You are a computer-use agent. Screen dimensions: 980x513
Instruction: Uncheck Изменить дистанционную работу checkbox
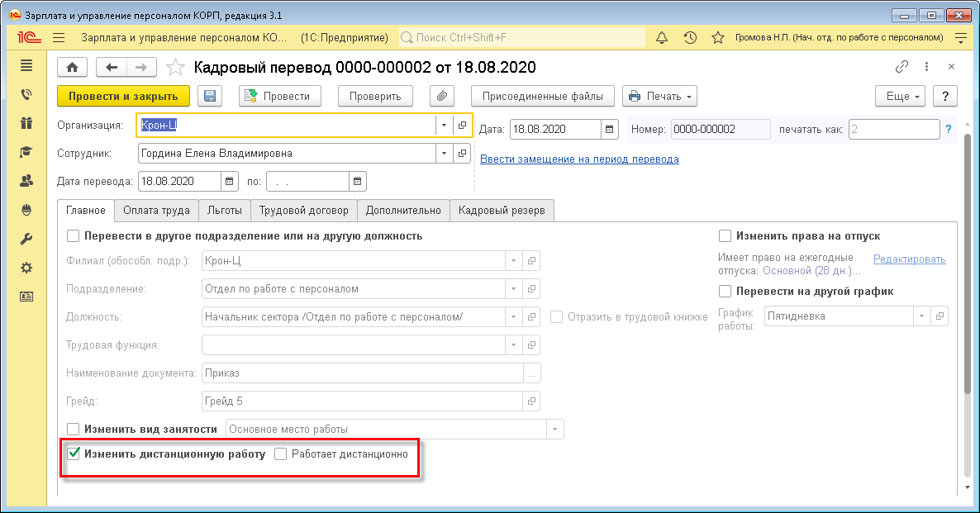coord(73,454)
